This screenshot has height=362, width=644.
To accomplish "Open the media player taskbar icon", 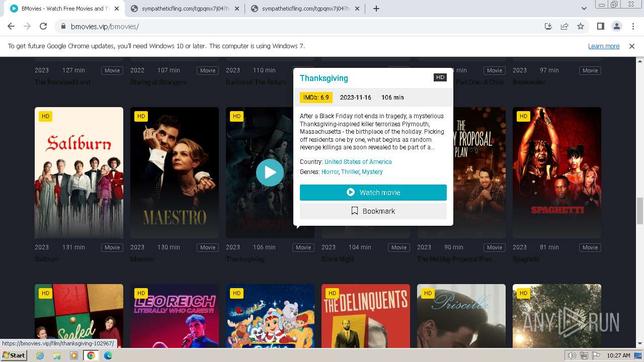I will [74, 355].
